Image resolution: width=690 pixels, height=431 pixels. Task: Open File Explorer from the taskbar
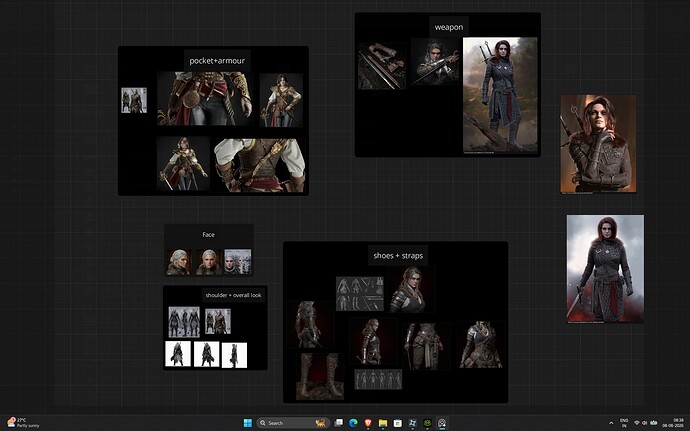[x=383, y=423]
